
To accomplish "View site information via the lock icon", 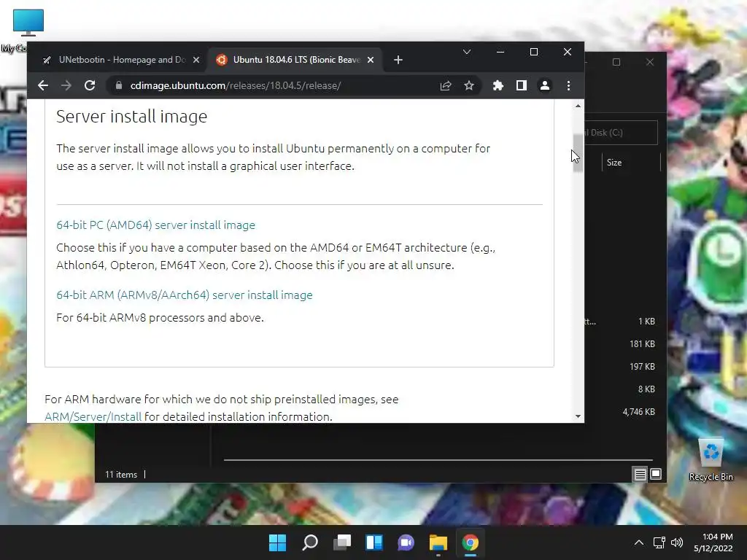I will pos(119,86).
